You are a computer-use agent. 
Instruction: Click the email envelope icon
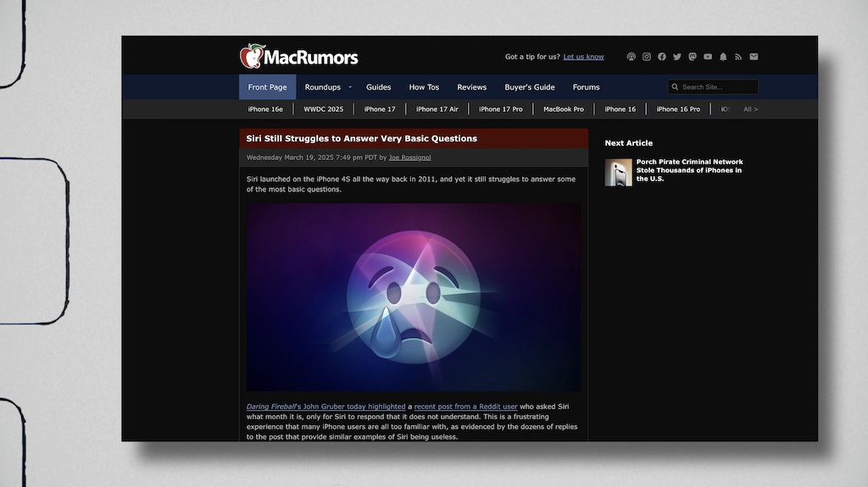(754, 57)
